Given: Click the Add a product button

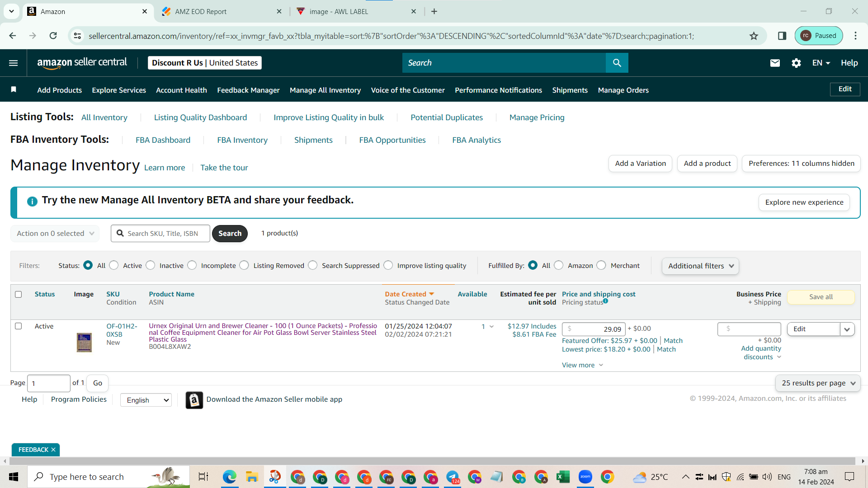Looking at the screenshot, I should [707, 164].
